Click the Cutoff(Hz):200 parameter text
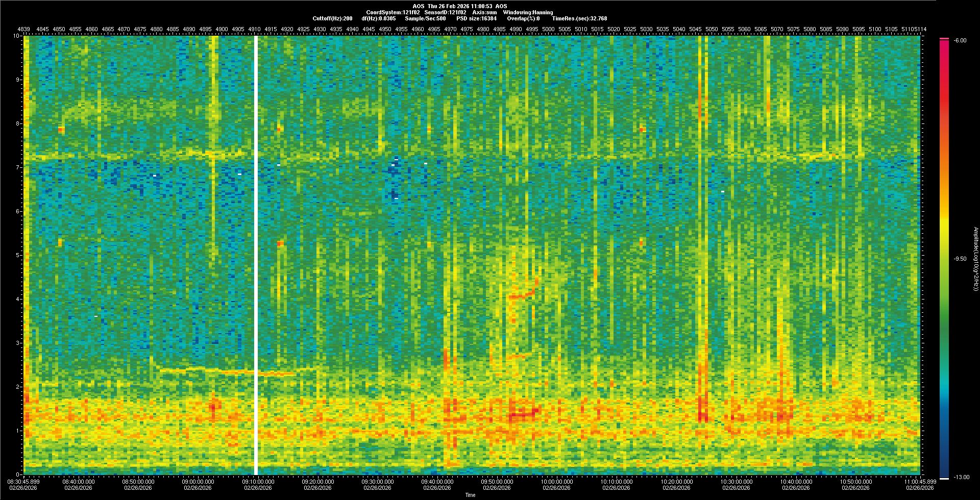 click(332, 18)
